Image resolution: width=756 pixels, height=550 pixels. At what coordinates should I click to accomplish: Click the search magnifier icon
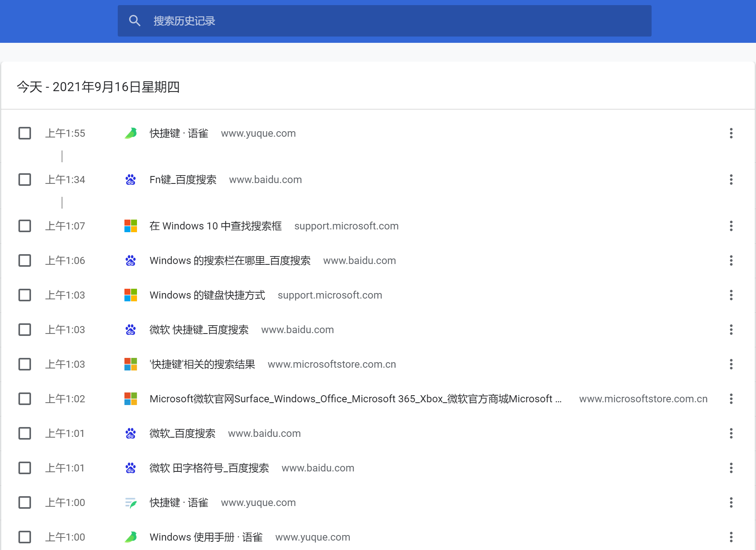click(135, 21)
